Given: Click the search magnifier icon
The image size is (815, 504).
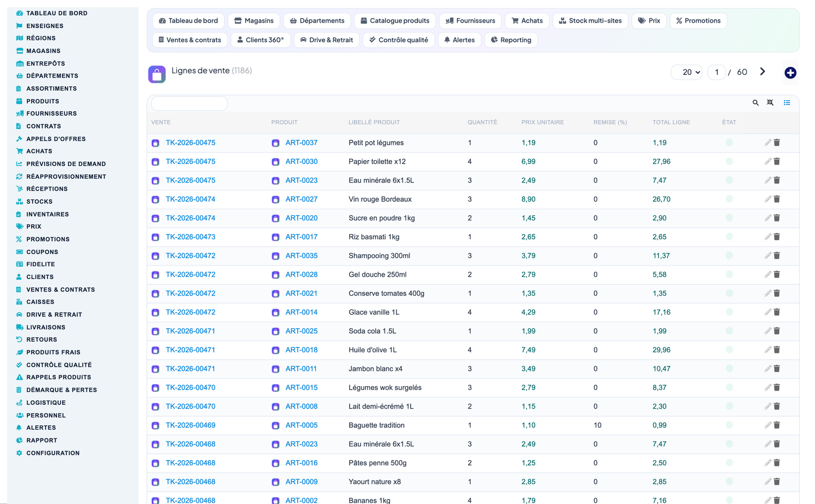Looking at the screenshot, I should pos(755,103).
